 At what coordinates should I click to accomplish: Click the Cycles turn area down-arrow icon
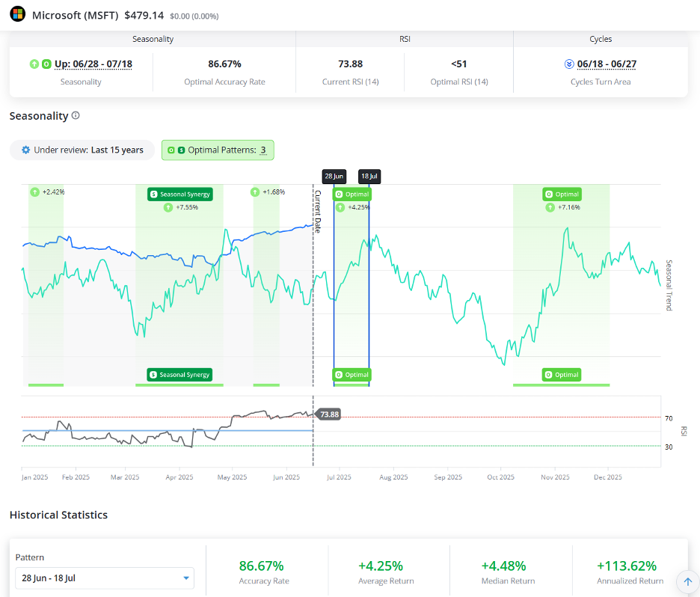569,64
